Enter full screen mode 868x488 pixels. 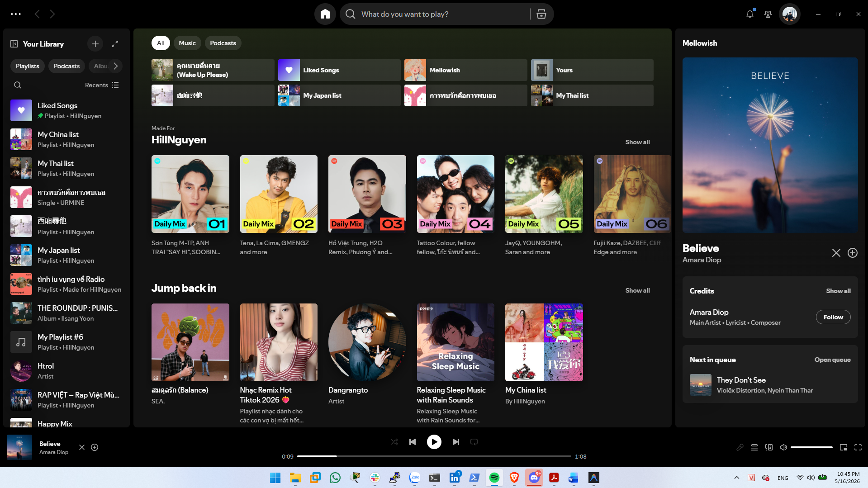(x=858, y=447)
